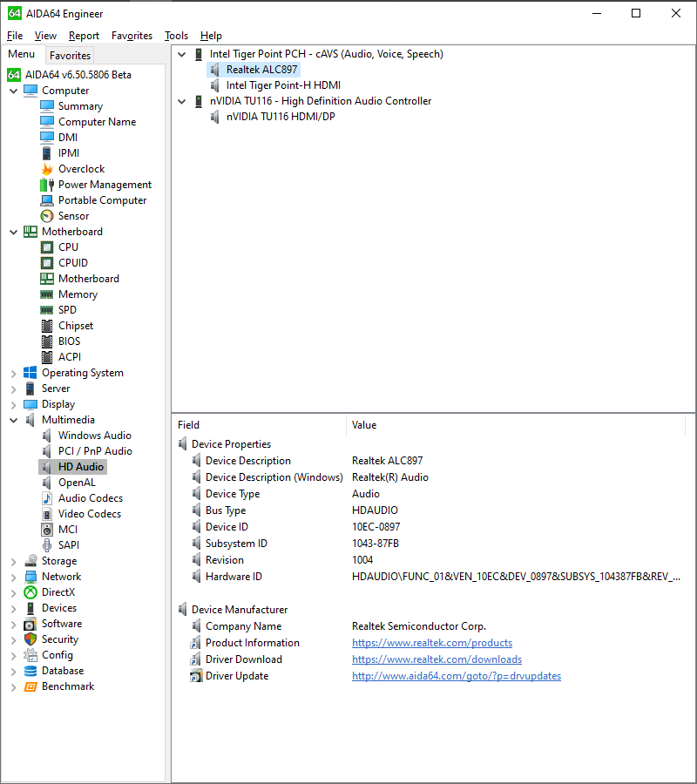Click the Subsystem ID value 1043-87FB
Viewport: 697px width, 784px height.
pos(376,544)
